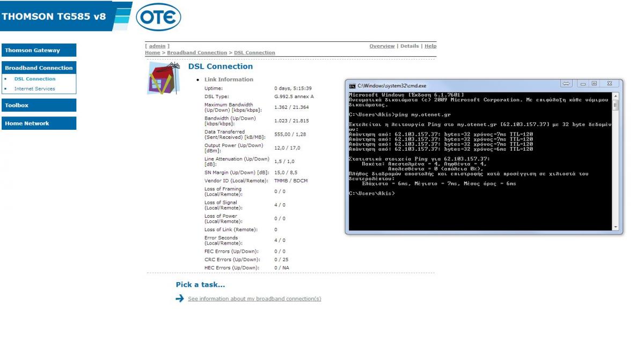644x347 pixels.
Task: Click the Vendor ID value TMMB / BDCM
Action: [x=291, y=181]
